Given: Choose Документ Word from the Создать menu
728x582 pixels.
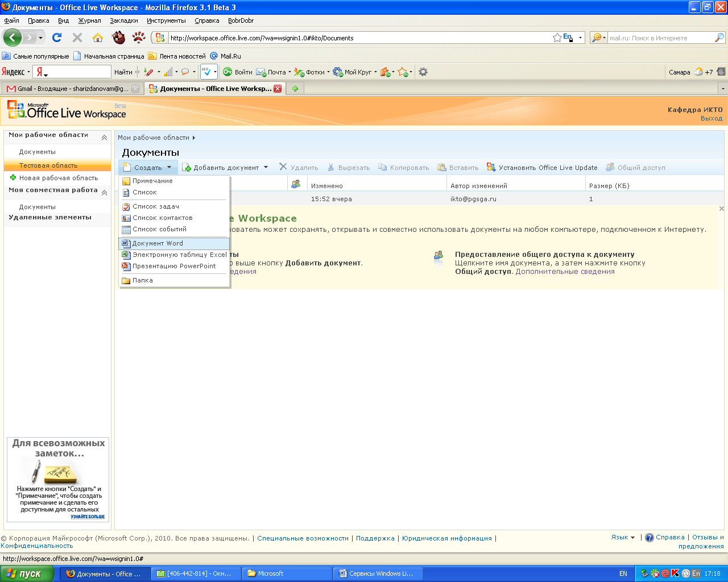Looking at the screenshot, I should pyautogui.click(x=174, y=243).
